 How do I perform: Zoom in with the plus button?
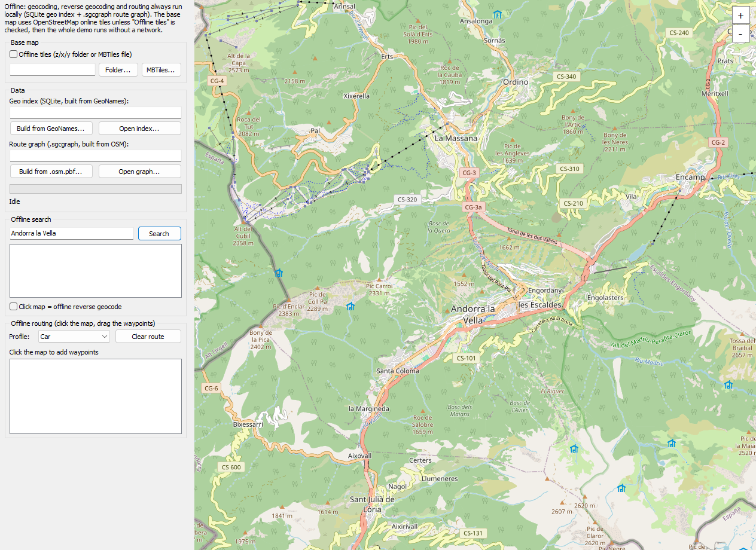point(740,16)
